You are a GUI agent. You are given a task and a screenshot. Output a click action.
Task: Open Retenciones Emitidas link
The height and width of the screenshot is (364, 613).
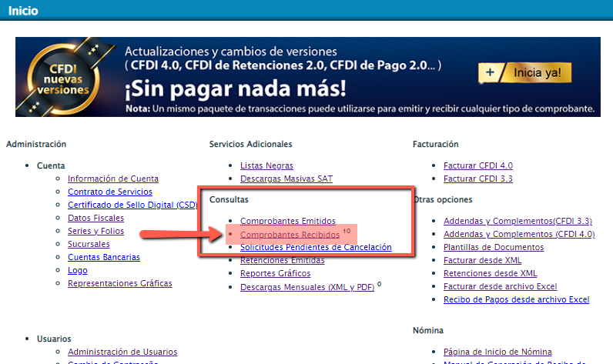coord(283,260)
